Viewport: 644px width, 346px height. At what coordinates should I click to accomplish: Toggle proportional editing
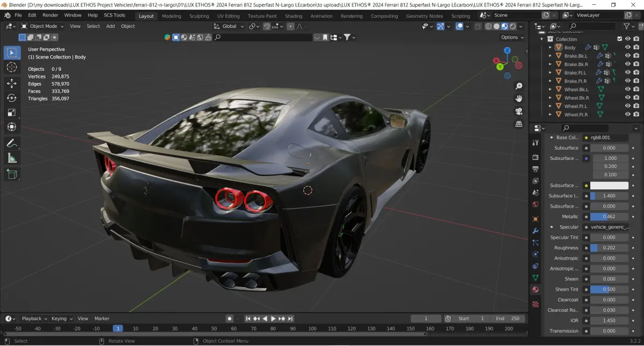pyautogui.click(x=291, y=26)
